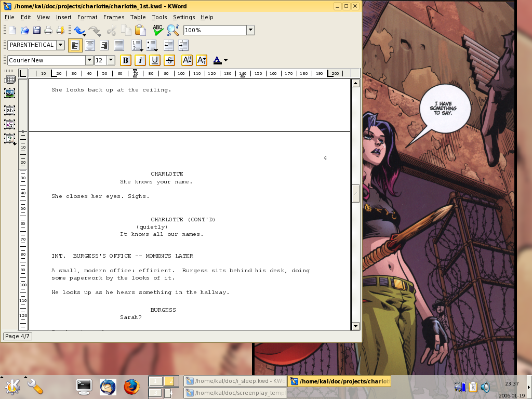Viewport: 532px width, 399px height.
Task: Open a file with the folder icon
Action: 24,30
